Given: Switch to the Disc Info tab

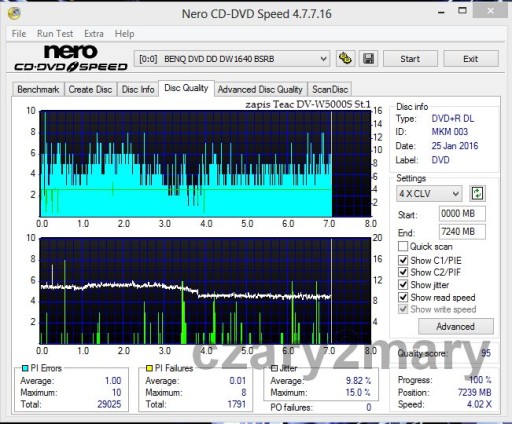Looking at the screenshot, I should [x=138, y=89].
